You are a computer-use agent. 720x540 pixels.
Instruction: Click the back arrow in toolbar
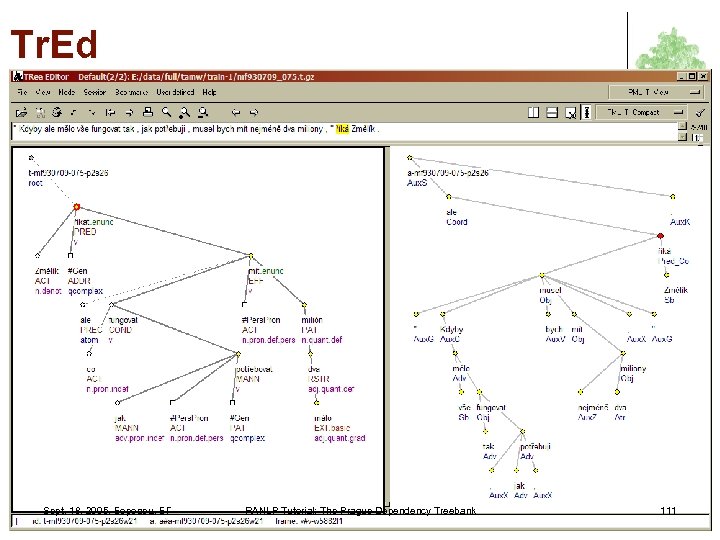[x=236, y=112]
